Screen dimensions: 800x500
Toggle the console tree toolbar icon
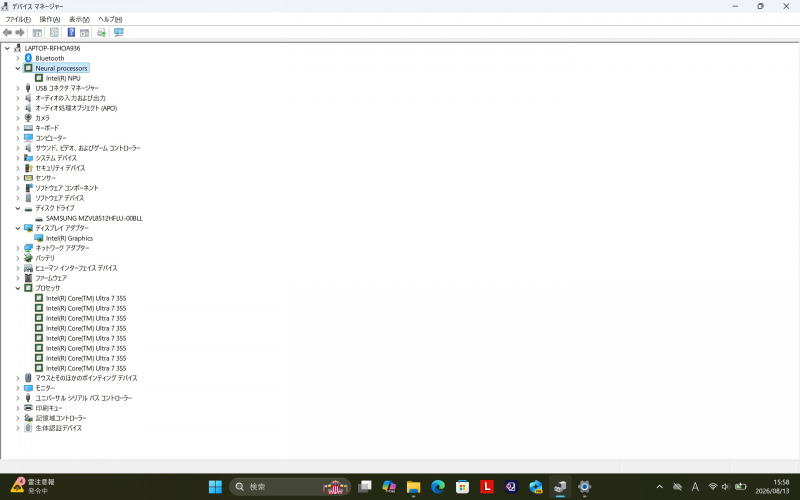coord(37,33)
